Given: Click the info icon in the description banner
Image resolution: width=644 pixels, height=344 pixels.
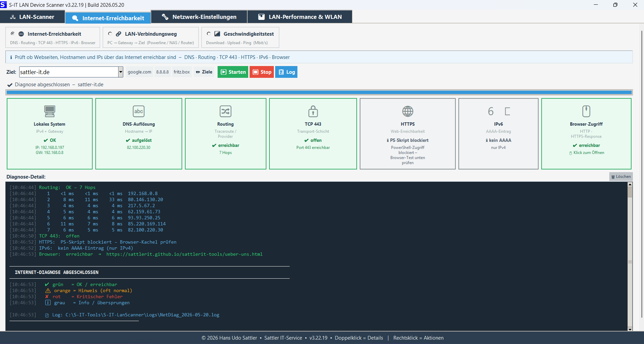Looking at the screenshot, I should (x=11, y=57).
